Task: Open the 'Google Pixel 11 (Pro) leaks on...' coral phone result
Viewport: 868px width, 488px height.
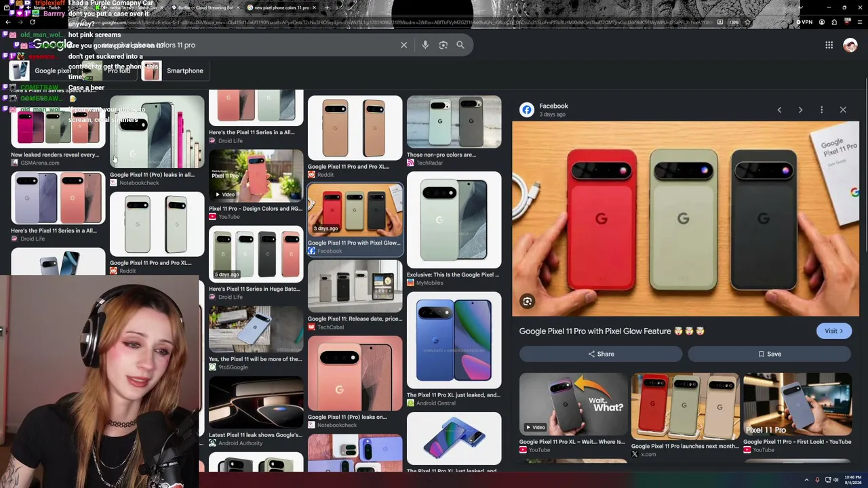Action: [355, 382]
